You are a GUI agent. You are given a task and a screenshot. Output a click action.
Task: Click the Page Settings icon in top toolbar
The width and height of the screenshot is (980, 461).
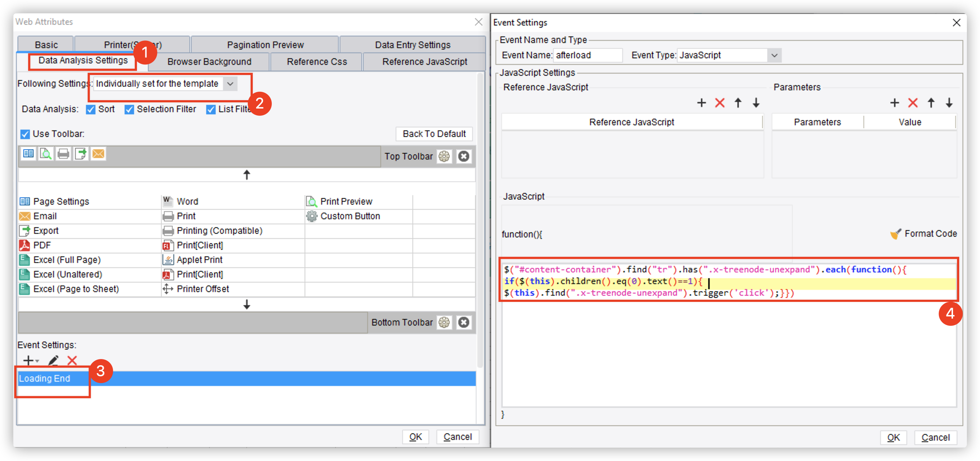click(28, 154)
